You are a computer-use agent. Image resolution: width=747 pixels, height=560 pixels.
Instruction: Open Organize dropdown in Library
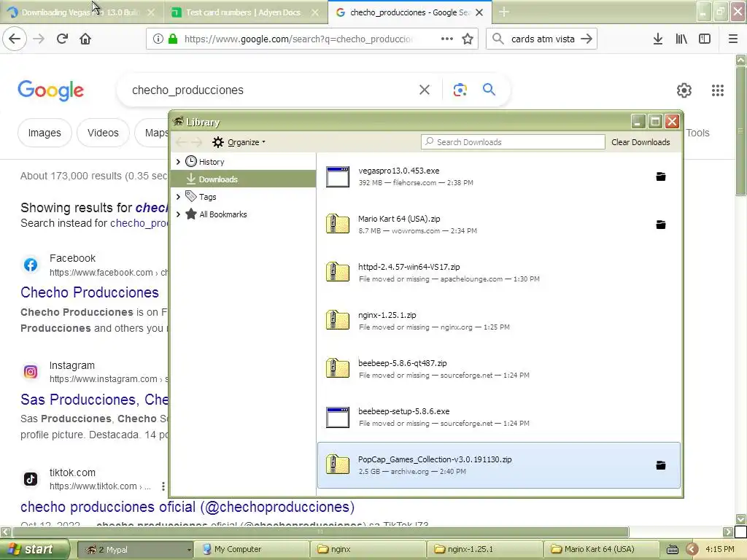[x=239, y=142]
